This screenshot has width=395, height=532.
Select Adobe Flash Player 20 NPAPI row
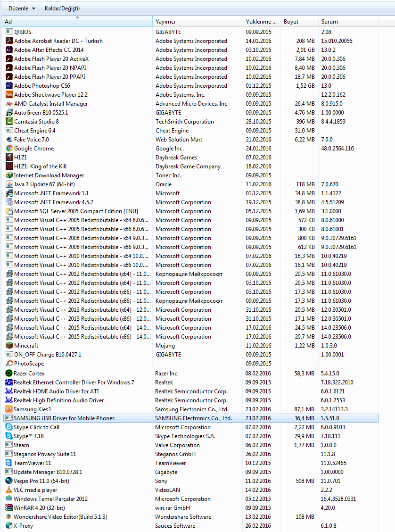[x=190, y=67]
